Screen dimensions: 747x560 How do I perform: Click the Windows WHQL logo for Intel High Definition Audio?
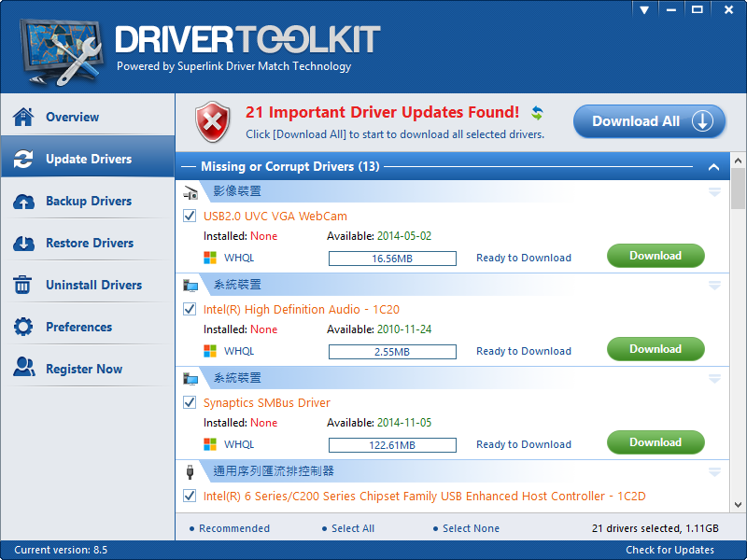tap(210, 351)
